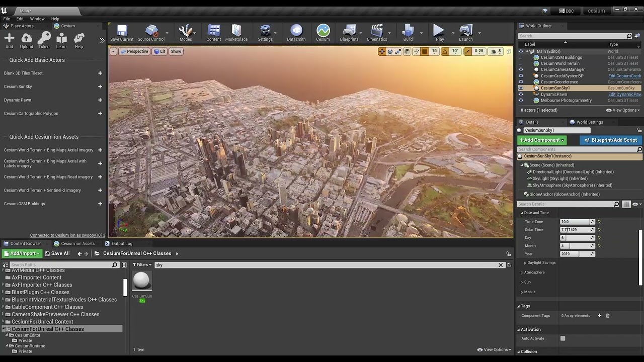Open Lit view mode dropdown
This screenshot has height=362, width=644.
(x=159, y=51)
